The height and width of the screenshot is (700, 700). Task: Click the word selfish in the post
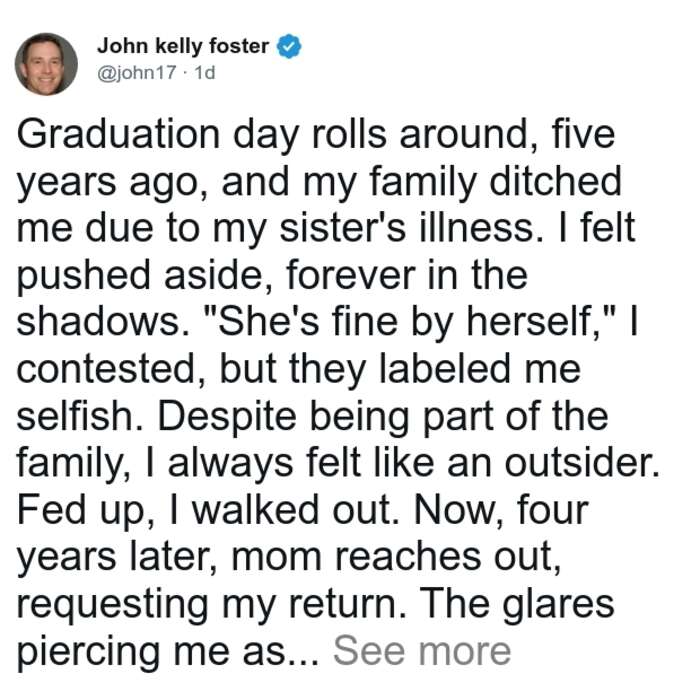pyautogui.click(x=75, y=416)
